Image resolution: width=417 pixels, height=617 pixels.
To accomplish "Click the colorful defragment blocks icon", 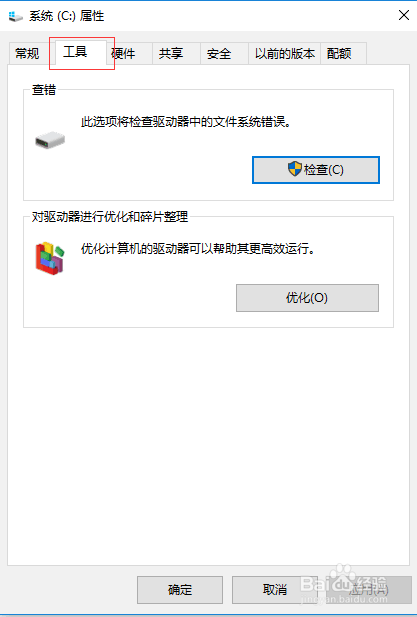I will (50, 258).
